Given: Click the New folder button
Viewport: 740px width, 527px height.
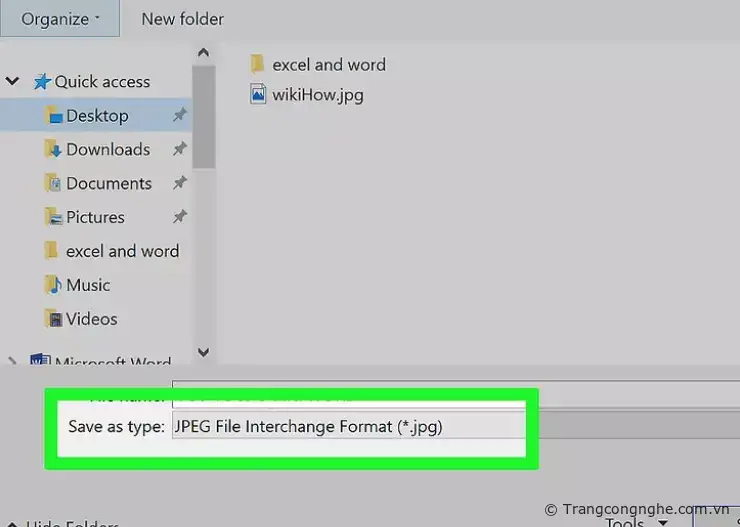Looking at the screenshot, I should 182,19.
